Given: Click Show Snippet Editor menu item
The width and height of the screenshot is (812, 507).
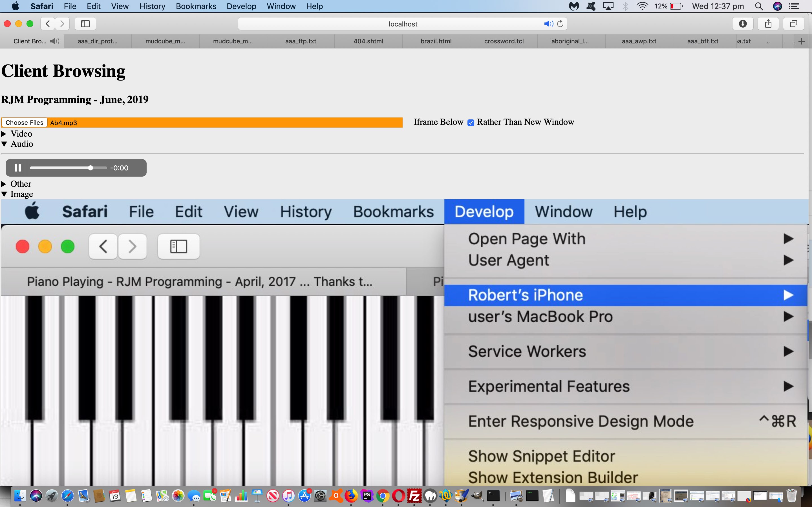Looking at the screenshot, I should pyautogui.click(x=541, y=456).
